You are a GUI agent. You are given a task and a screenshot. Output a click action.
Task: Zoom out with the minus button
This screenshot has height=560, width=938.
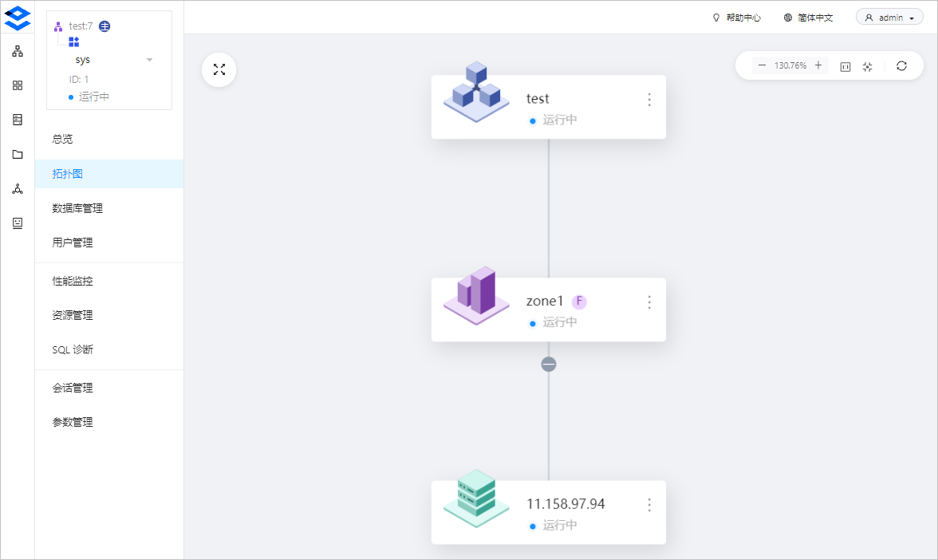tap(762, 65)
